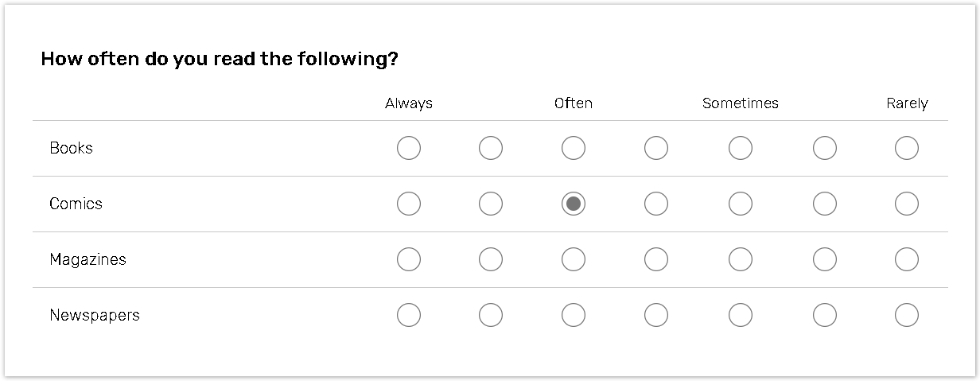Select Often for Books
980x381 pixels.
click(x=573, y=148)
